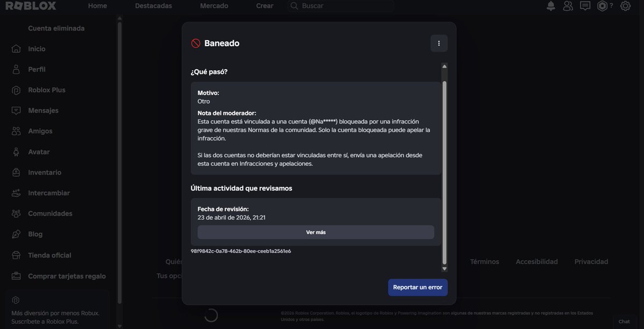This screenshot has width=644, height=329.
Task: Open the Chat panel at bottom right
Action: click(624, 321)
